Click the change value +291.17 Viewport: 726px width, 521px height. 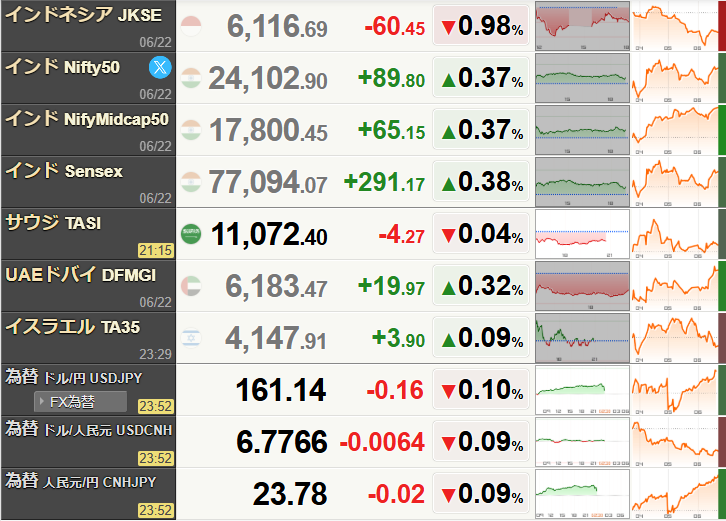384,182
